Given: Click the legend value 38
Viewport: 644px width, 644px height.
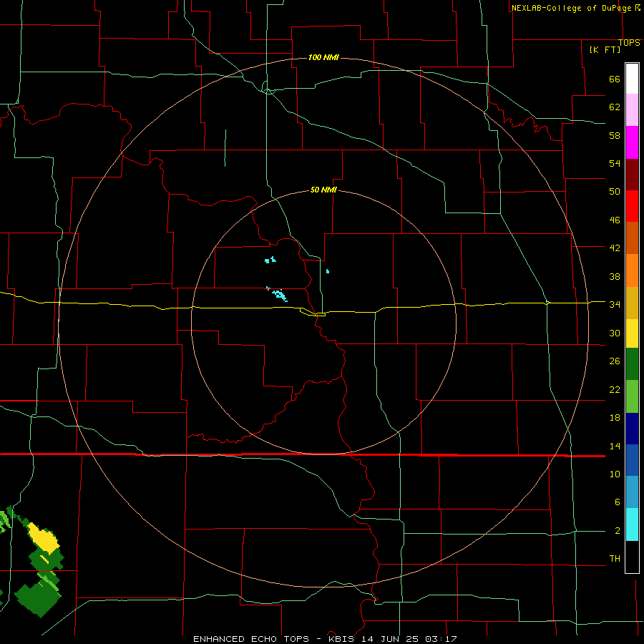Looking at the screenshot, I should tap(615, 276).
